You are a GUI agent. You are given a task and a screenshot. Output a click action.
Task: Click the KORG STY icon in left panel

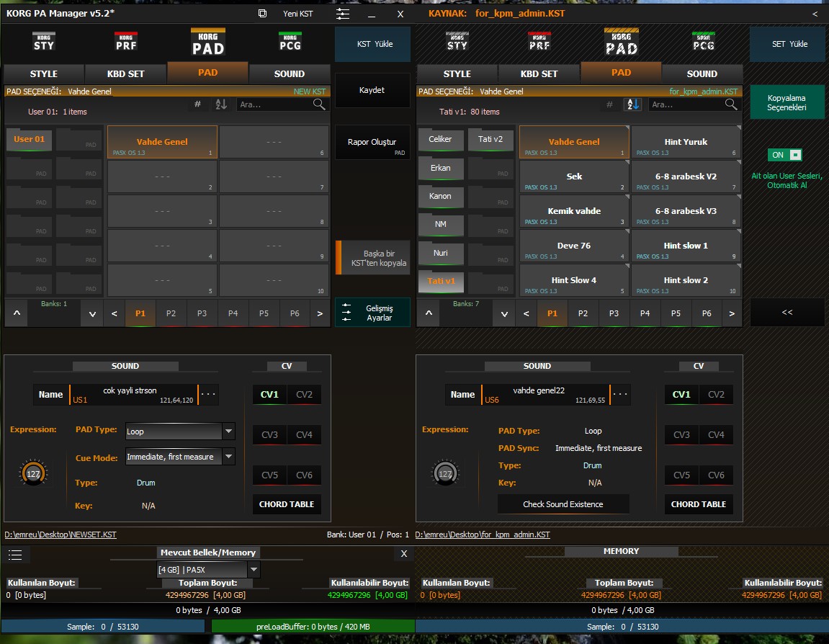click(44, 43)
